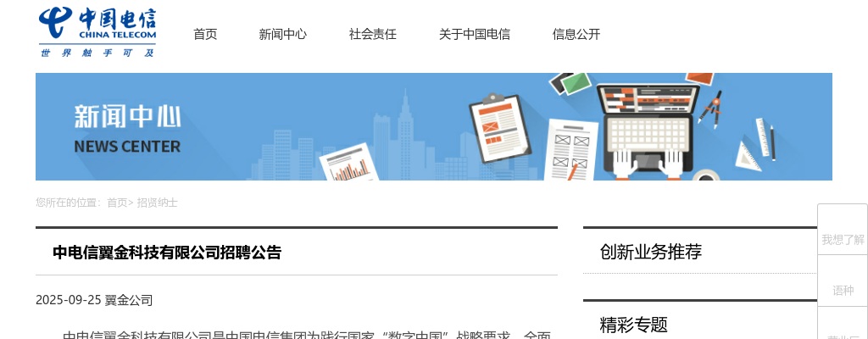868x339 pixels.
Task: Expand the 语种 language option in the sidebar
Action: point(843,291)
